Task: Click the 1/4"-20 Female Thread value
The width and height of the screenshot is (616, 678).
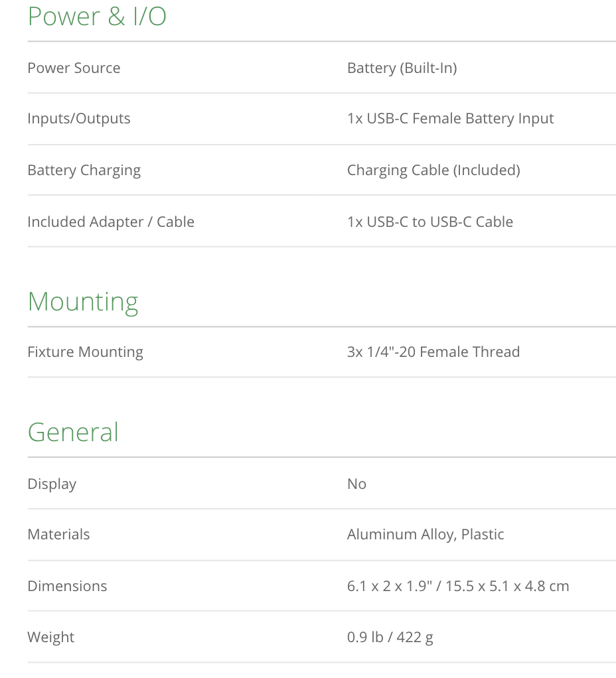Action: click(x=433, y=352)
